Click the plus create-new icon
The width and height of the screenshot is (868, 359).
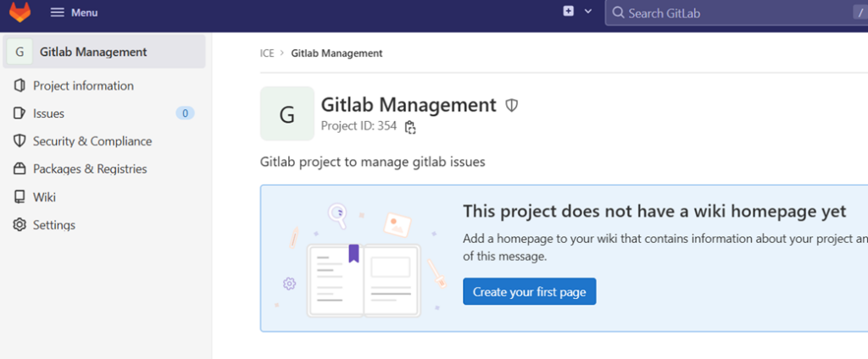[x=569, y=12]
